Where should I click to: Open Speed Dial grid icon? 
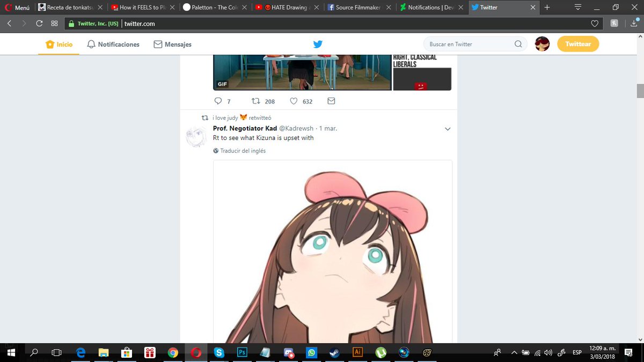click(54, 24)
